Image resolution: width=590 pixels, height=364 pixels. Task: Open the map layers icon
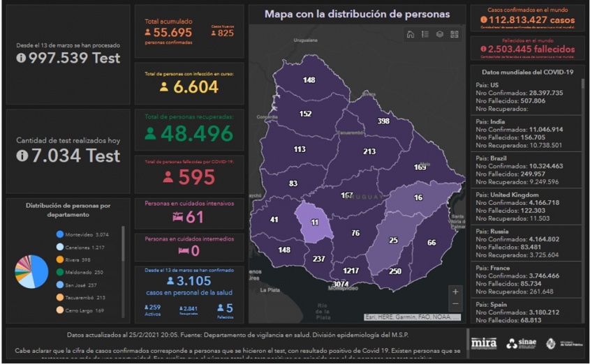[440, 34]
